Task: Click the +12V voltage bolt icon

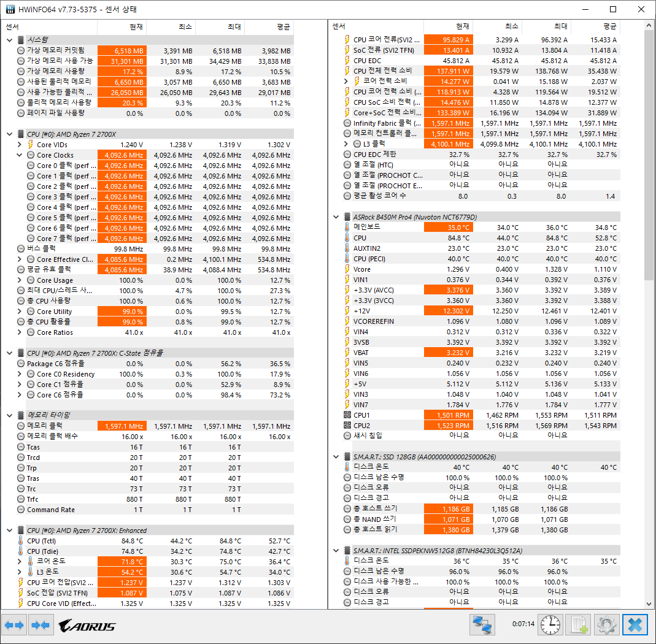Action: click(x=347, y=311)
